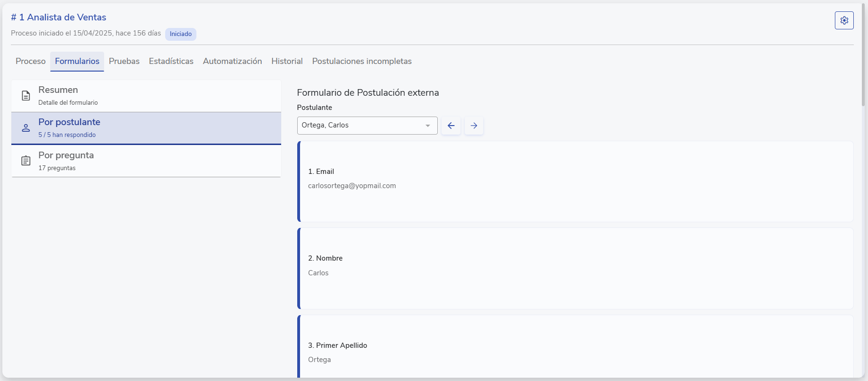Open the Automatización tab
Viewport: 868px width, 381px height.
(232, 61)
